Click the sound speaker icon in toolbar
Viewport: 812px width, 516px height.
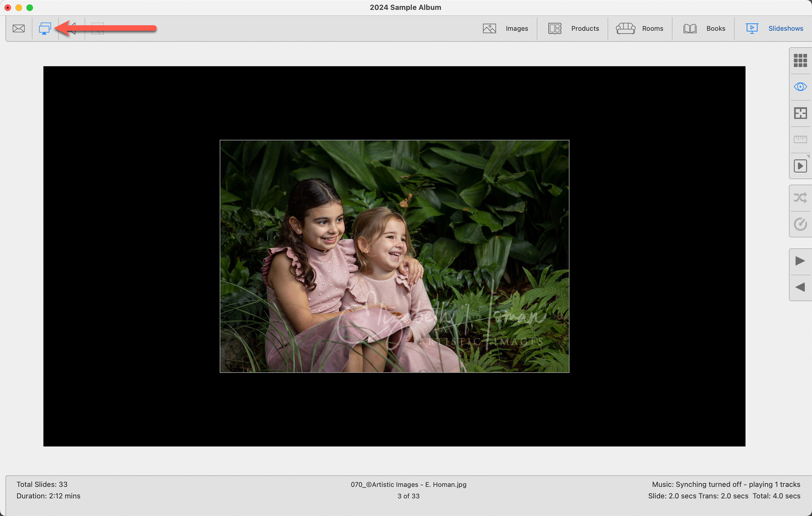[72, 29]
